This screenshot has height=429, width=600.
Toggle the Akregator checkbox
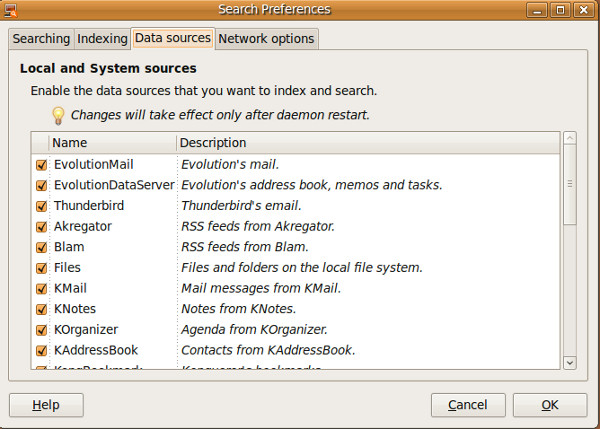(x=41, y=227)
